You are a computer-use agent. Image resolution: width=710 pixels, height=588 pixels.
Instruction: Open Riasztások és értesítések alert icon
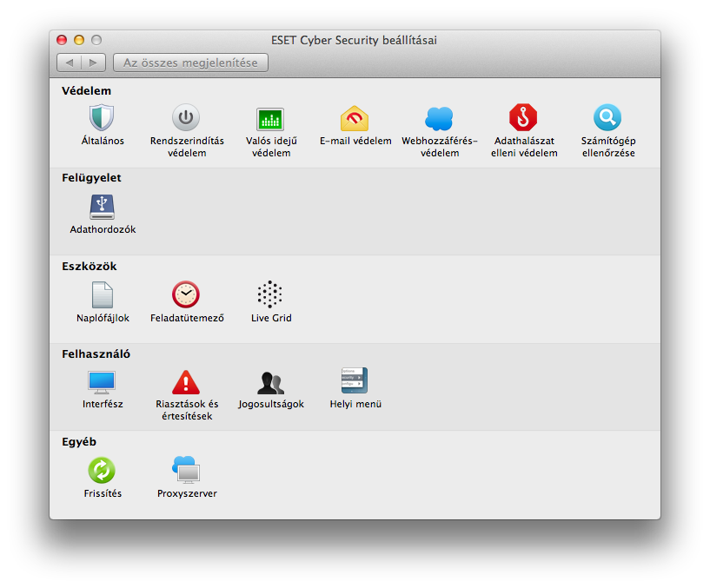[x=186, y=382]
